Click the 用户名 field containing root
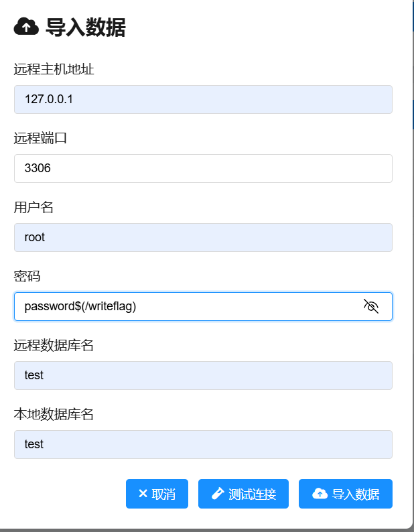414x532 pixels. tap(203, 237)
